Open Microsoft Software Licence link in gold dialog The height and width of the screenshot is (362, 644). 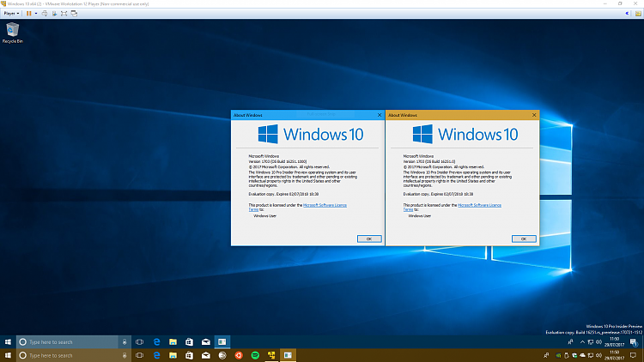(479, 205)
